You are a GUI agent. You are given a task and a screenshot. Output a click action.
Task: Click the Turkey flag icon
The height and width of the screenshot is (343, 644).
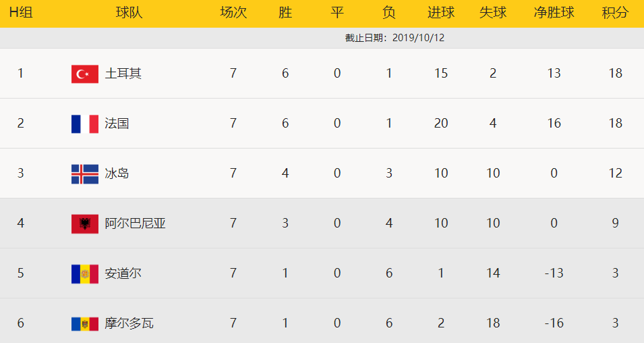(85, 74)
